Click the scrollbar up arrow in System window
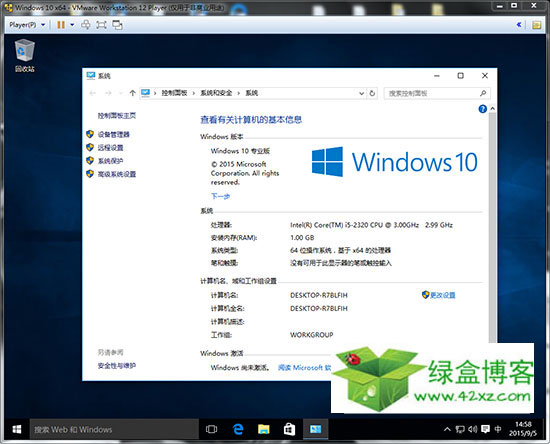 pos(492,109)
